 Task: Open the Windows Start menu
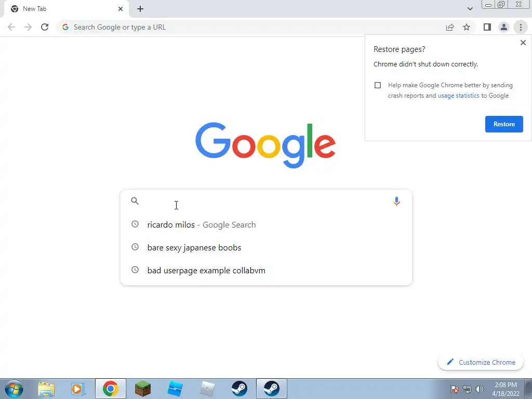coord(14,389)
